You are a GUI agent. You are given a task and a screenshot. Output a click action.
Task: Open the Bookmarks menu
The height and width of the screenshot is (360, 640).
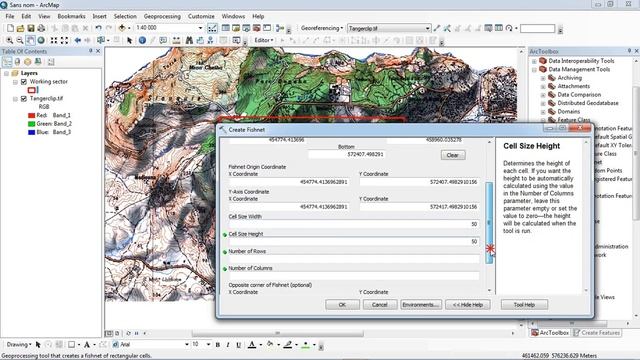[x=71, y=16]
